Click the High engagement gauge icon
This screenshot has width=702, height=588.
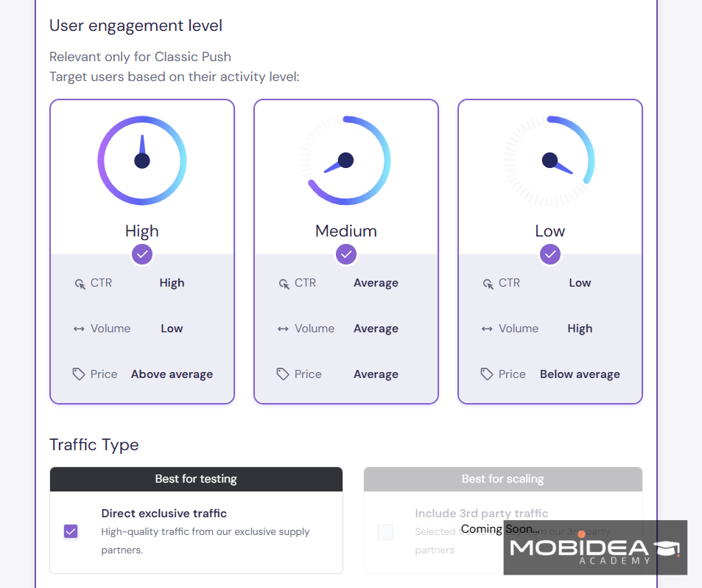(x=142, y=161)
